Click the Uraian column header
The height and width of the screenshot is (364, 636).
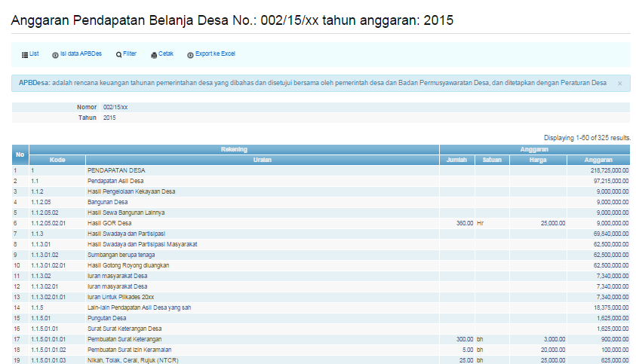(262, 160)
